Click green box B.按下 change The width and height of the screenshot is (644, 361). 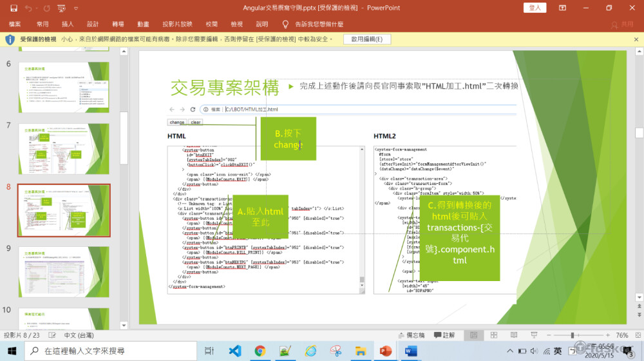point(289,139)
